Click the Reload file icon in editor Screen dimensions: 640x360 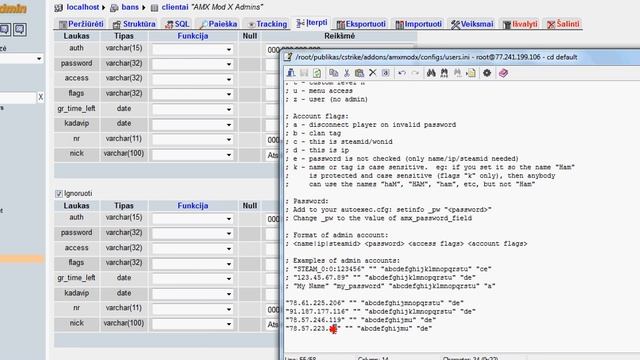(317, 73)
